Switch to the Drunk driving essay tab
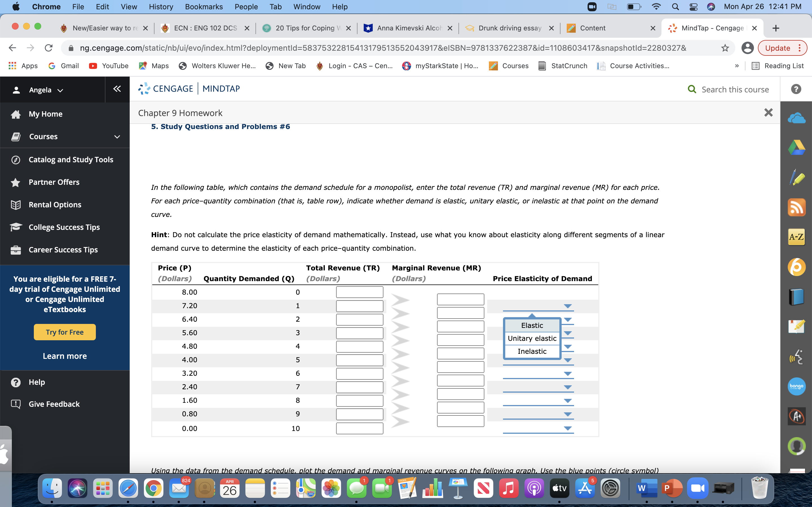This screenshot has width=812, height=507. (510, 28)
